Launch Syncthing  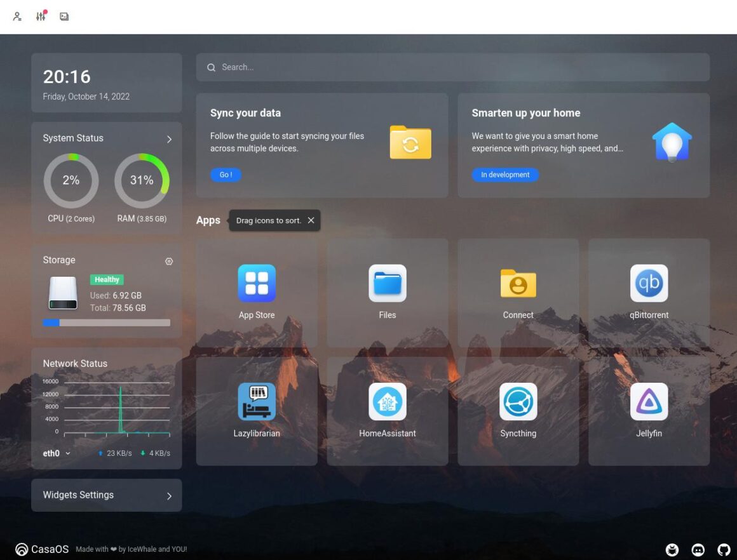coord(518,401)
